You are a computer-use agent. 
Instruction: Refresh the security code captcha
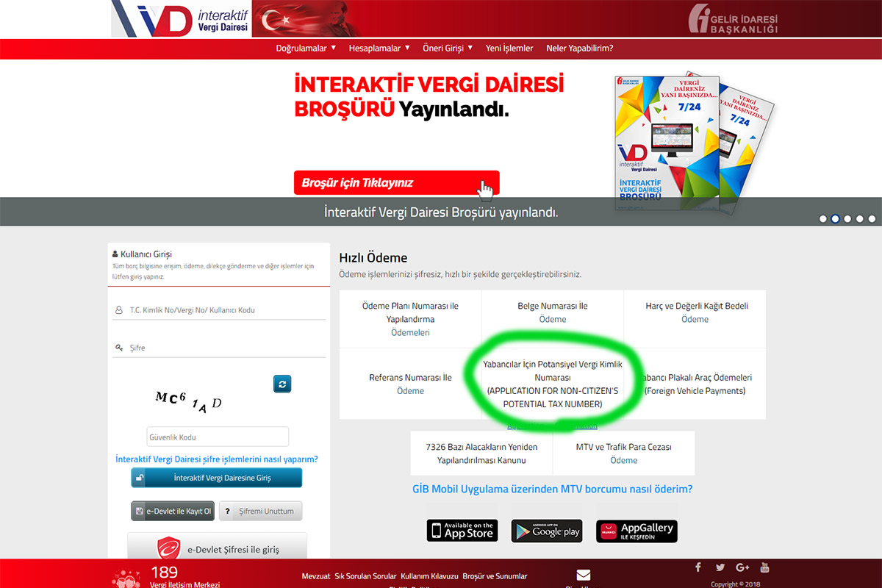(282, 384)
